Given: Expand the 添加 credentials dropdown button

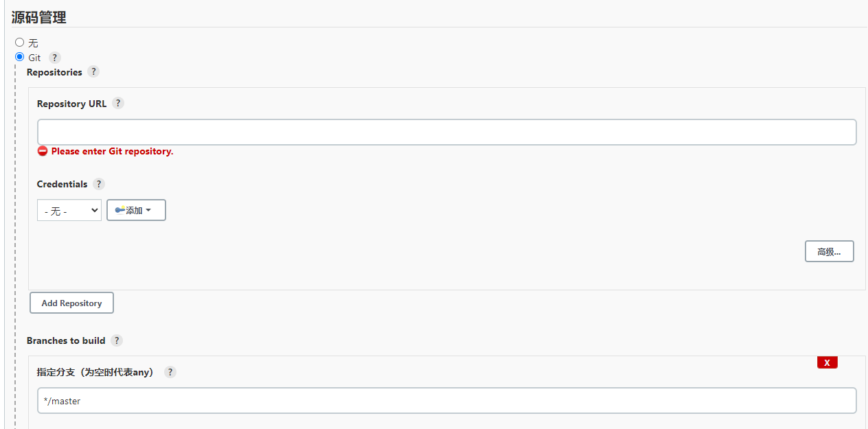Looking at the screenshot, I should click(x=136, y=210).
